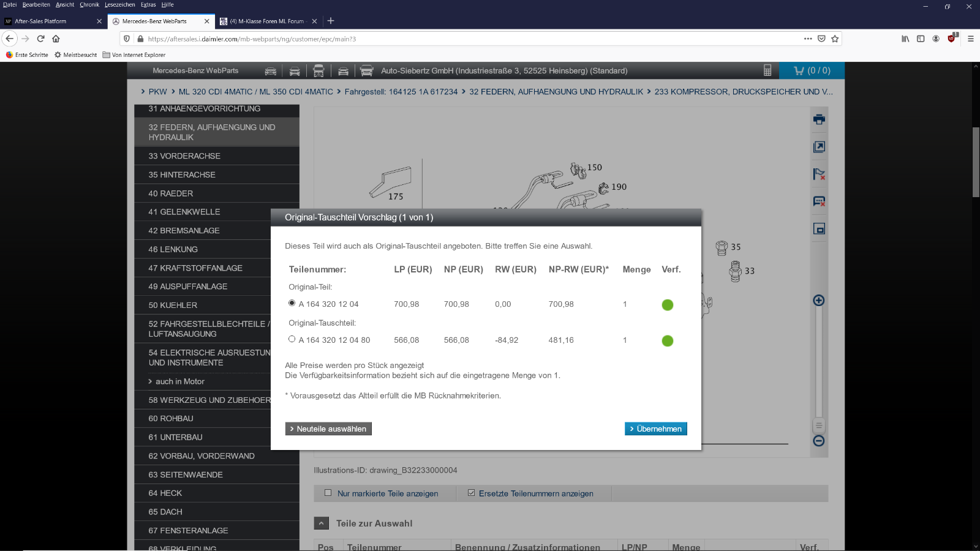
Task: Click the illustration zoom slider handle
Action: (x=818, y=425)
